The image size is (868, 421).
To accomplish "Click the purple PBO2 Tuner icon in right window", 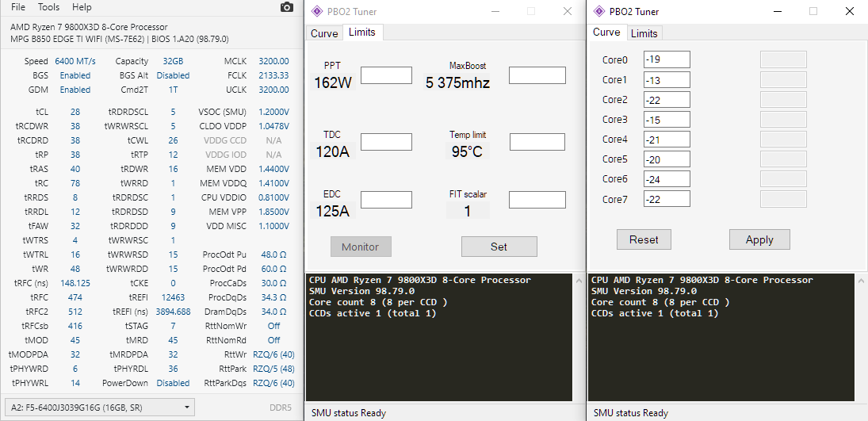I will [598, 11].
